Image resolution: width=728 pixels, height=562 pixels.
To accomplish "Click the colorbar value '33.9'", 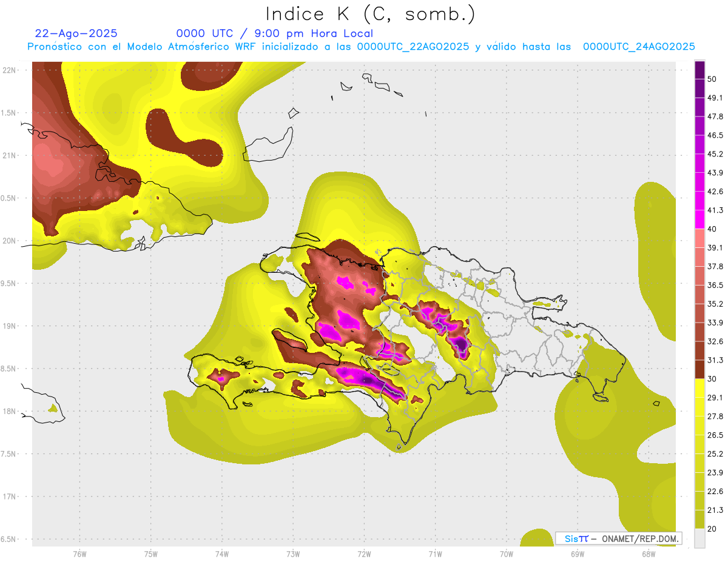I will (715, 323).
